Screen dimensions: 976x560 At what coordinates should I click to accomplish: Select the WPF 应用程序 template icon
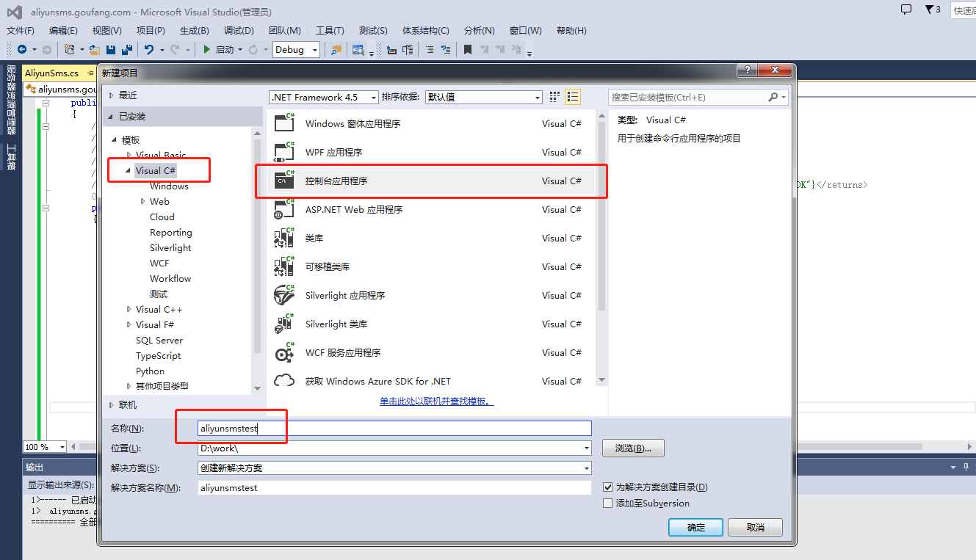tap(284, 152)
